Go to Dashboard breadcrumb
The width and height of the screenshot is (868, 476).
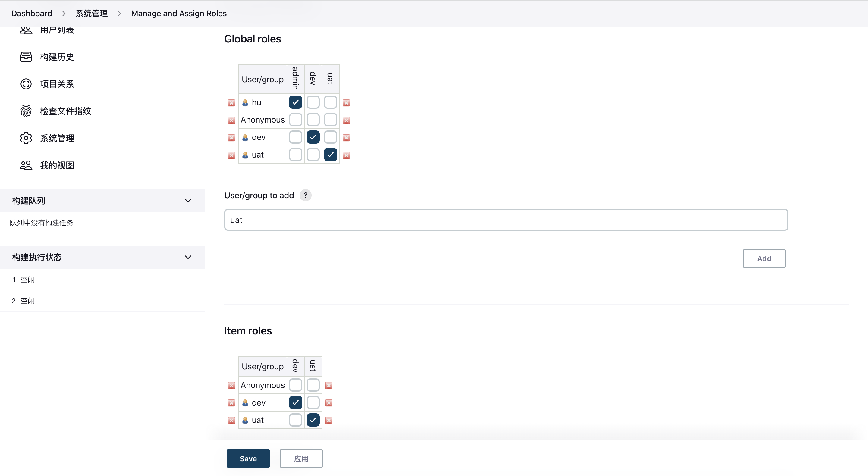pyautogui.click(x=32, y=14)
